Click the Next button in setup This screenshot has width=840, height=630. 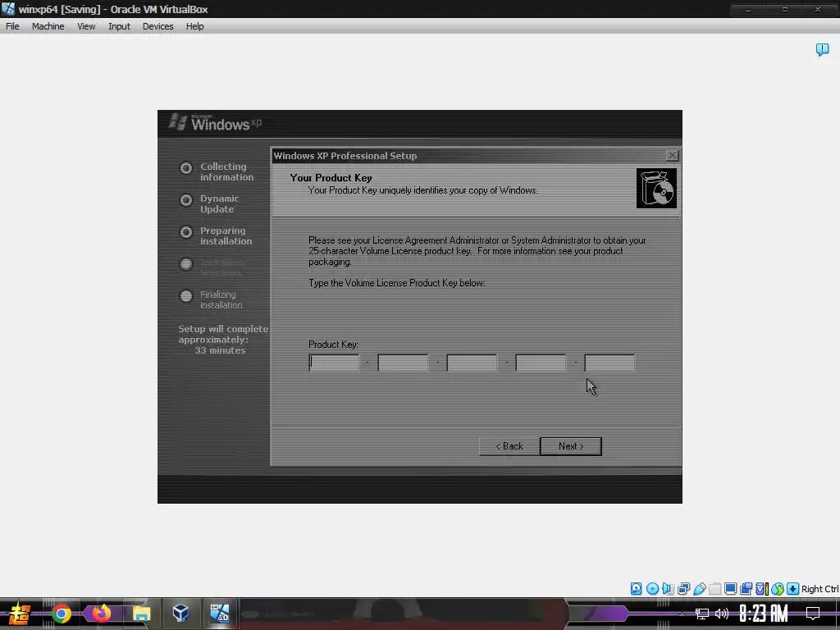coord(571,446)
